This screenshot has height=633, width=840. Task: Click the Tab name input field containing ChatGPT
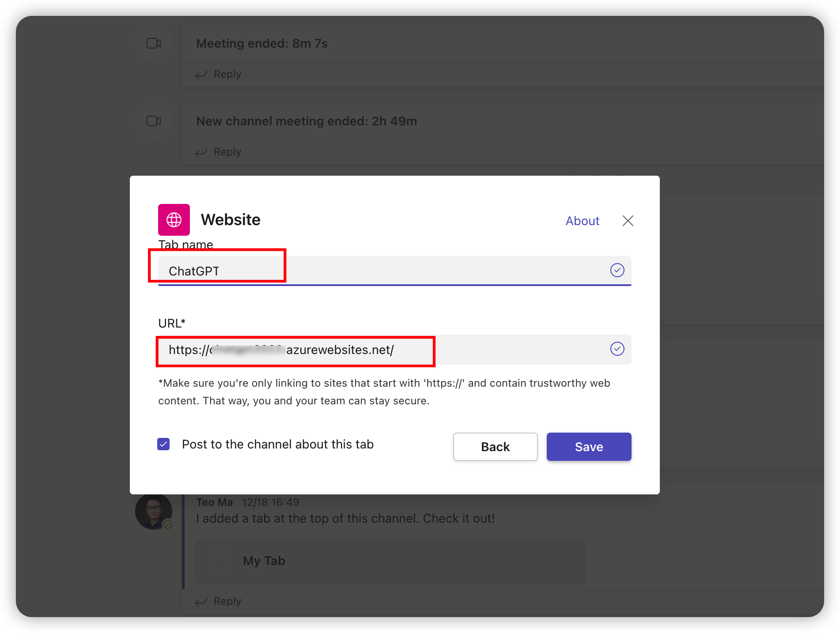click(394, 271)
